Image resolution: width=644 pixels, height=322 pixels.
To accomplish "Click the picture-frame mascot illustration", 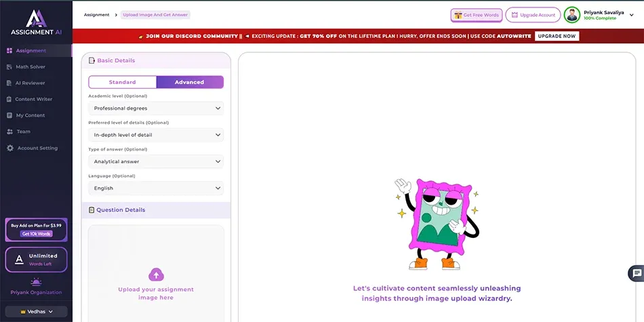I will (437, 224).
